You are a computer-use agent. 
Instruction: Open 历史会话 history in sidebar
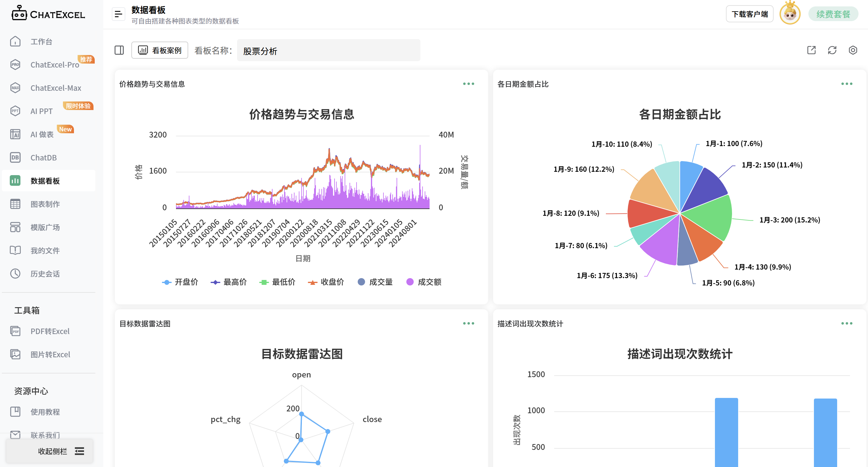click(x=45, y=274)
